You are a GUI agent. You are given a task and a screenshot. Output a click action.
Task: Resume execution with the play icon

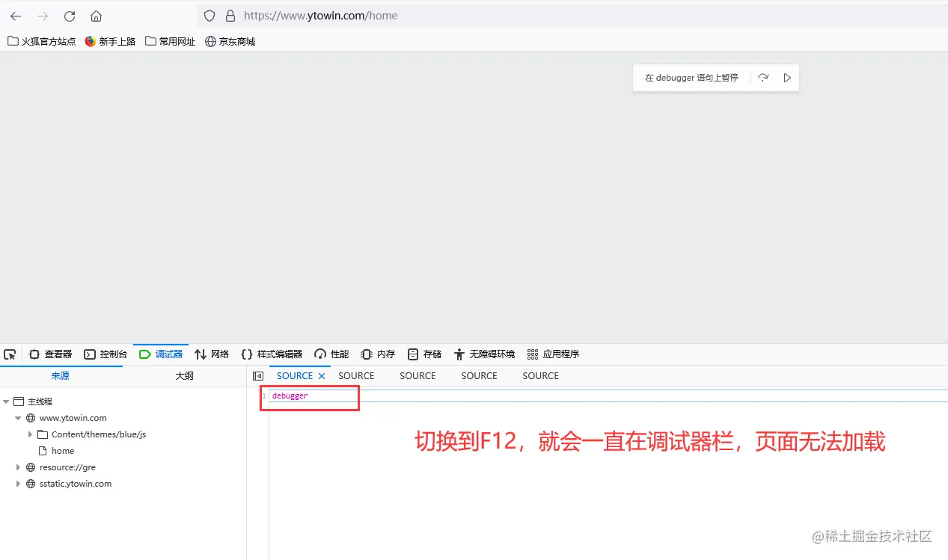tap(787, 78)
